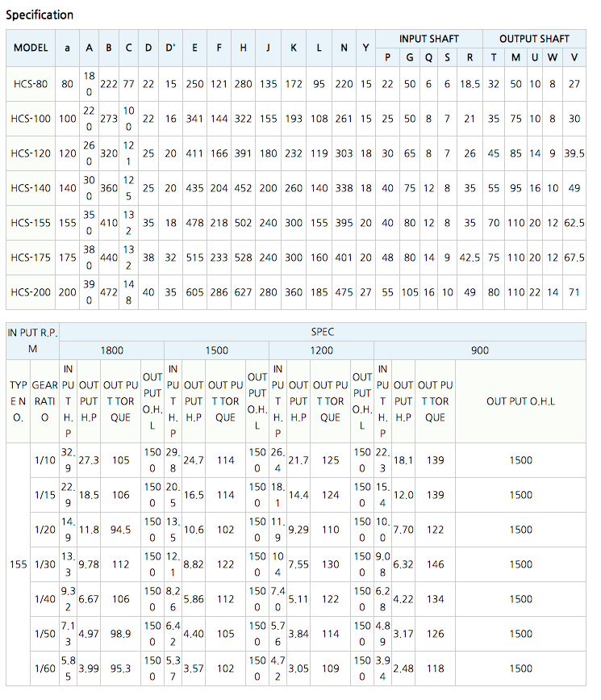Select the 900 RPM column header

click(x=480, y=350)
